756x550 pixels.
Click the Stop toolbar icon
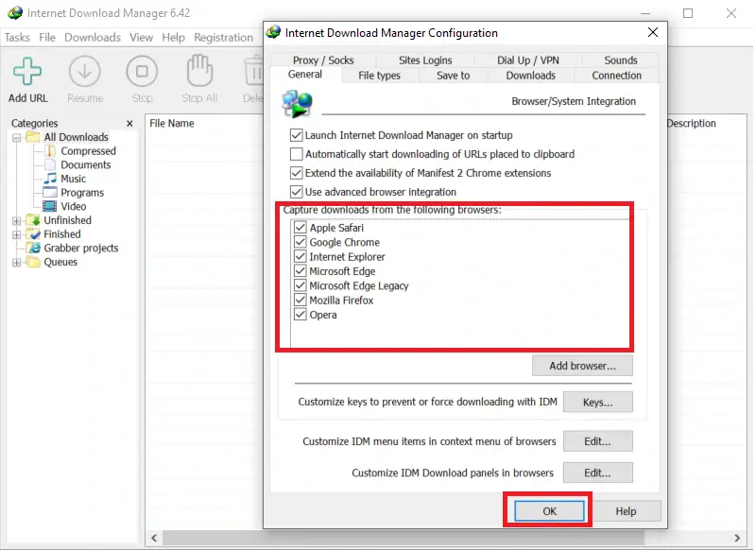pyautogui.click(x=142, y=72)
